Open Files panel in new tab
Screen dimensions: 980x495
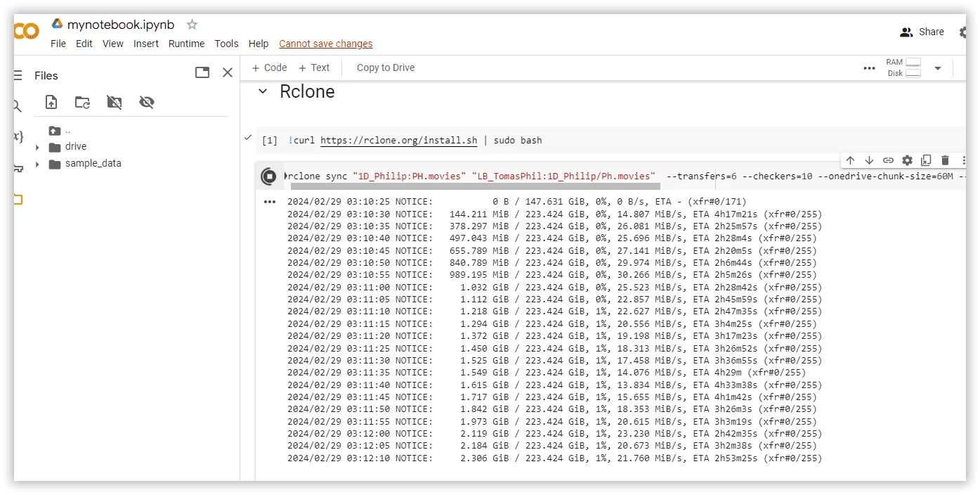[202, 72]
